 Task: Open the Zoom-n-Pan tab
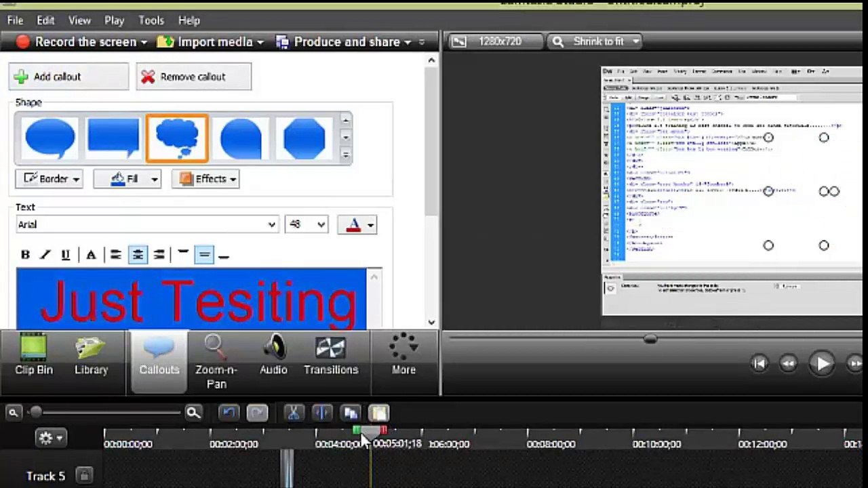coord(216,362)
